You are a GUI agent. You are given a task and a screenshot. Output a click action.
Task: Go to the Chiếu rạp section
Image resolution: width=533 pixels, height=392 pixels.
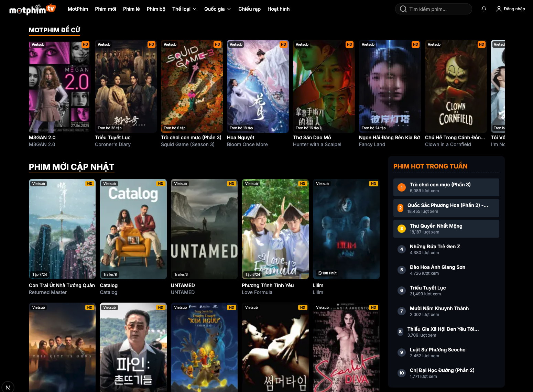pyautogui.click(x=249, y=9)
